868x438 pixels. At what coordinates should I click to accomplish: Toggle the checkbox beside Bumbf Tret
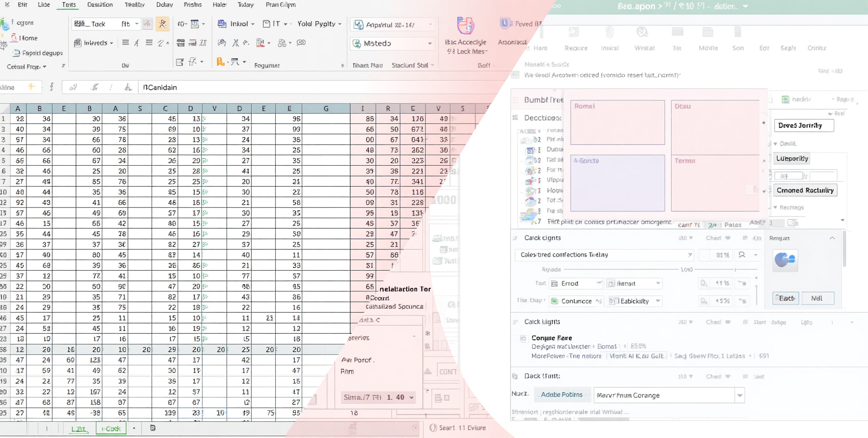pyautogui.click(x=515, y=100)
